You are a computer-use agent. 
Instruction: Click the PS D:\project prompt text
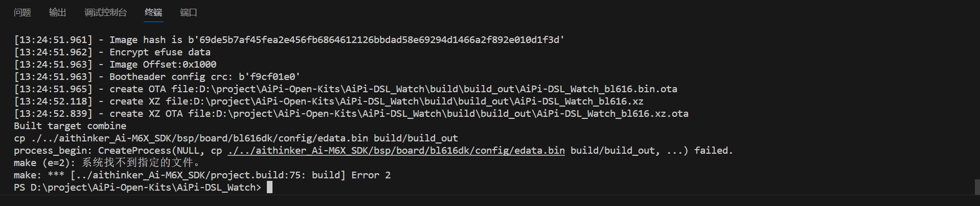click(x=138, y=188)
